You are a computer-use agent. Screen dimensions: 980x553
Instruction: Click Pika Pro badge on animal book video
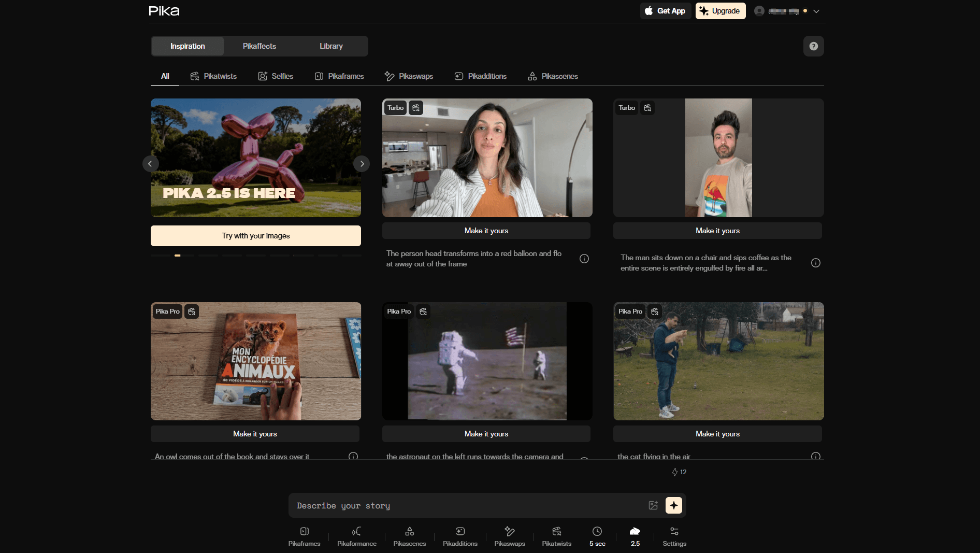[x=167, y=311]
